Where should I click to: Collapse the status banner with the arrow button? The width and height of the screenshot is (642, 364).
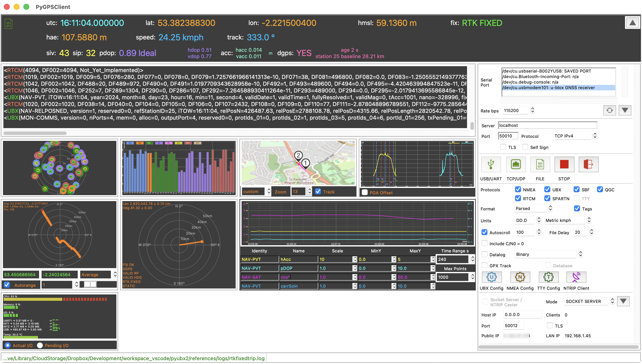click(x=632, y=22)
